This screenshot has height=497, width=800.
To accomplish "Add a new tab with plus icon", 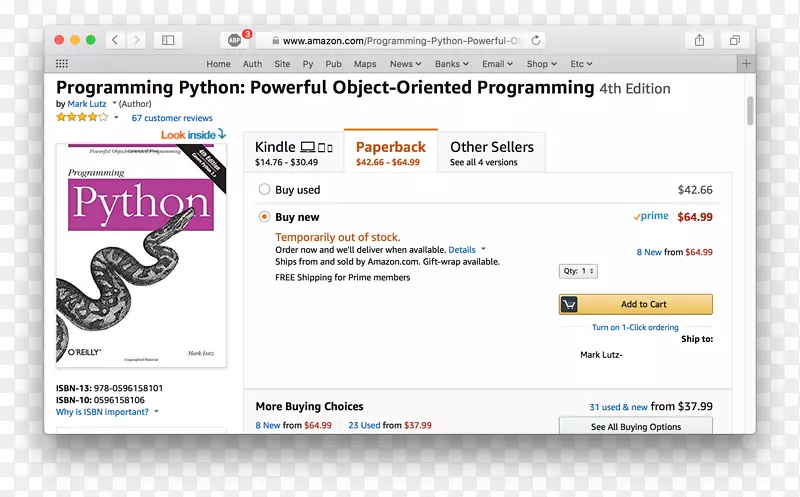I will [x=746, y=64].
